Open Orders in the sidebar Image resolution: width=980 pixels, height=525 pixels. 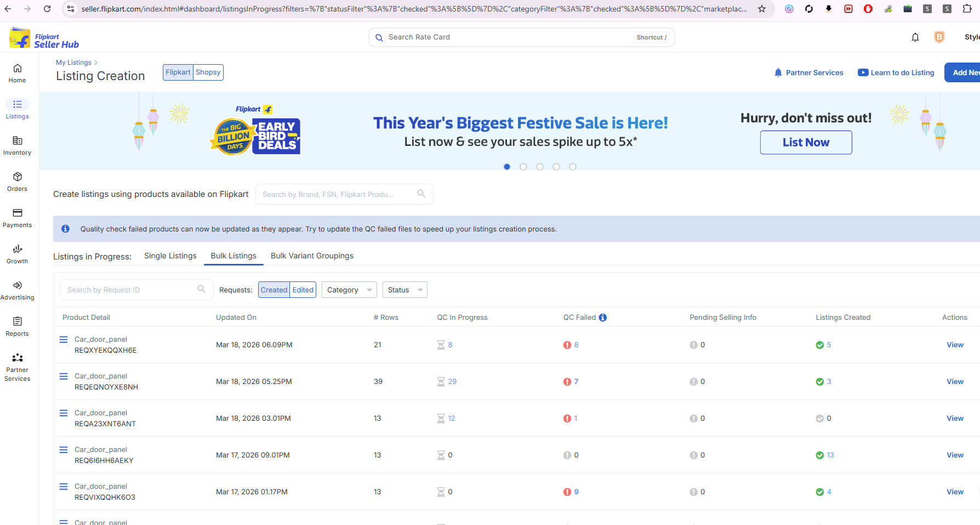point(17,182)
